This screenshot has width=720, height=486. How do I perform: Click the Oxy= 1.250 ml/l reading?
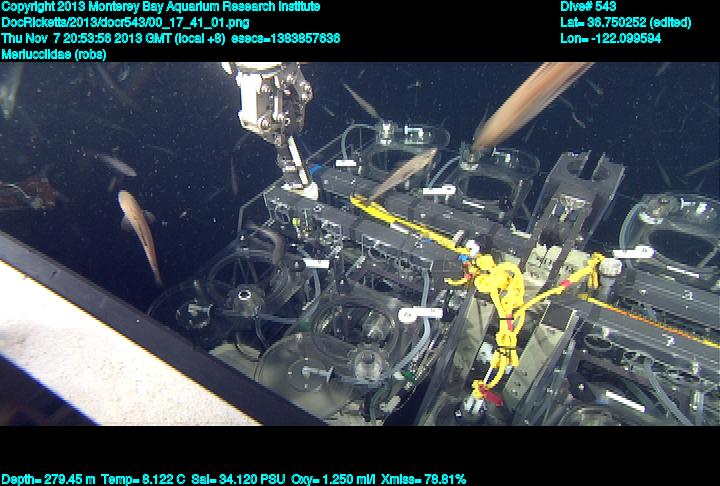[x=333, y=480]
